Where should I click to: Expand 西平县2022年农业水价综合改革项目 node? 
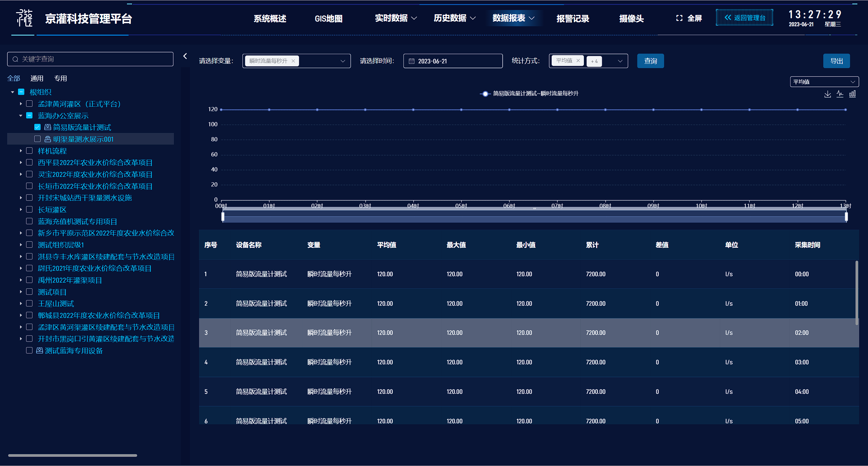(x=21, y=163)
